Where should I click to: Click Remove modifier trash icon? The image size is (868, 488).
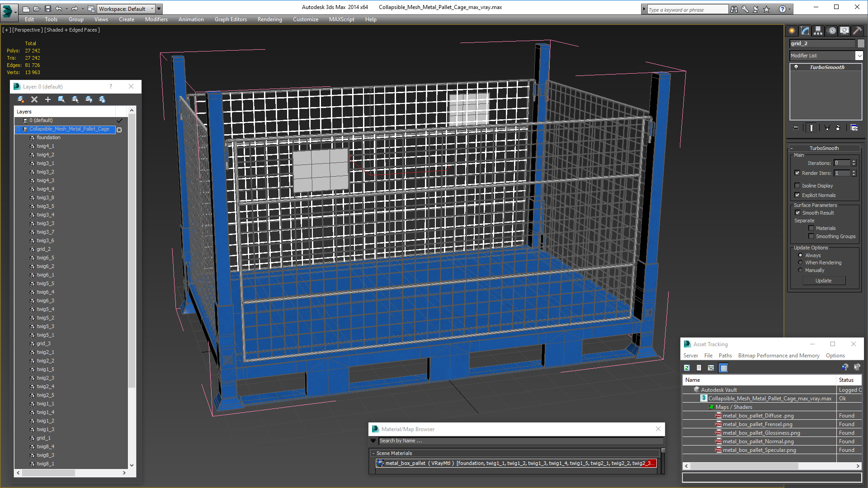(838, 128)
